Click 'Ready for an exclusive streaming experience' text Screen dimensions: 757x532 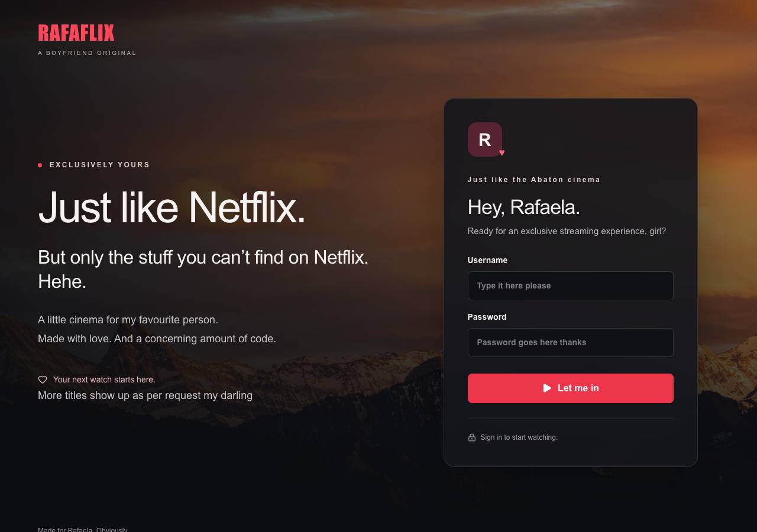tap(567, 231)
